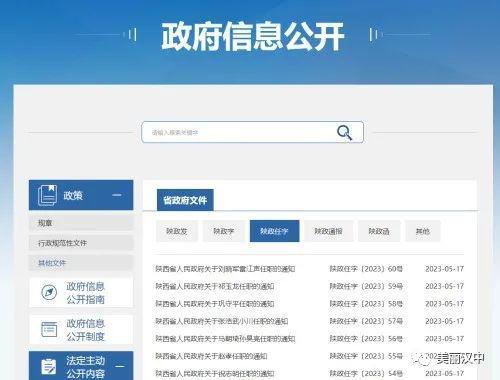
Task: Collapse the 政策 section with minus sign
Action: (117, 195)
